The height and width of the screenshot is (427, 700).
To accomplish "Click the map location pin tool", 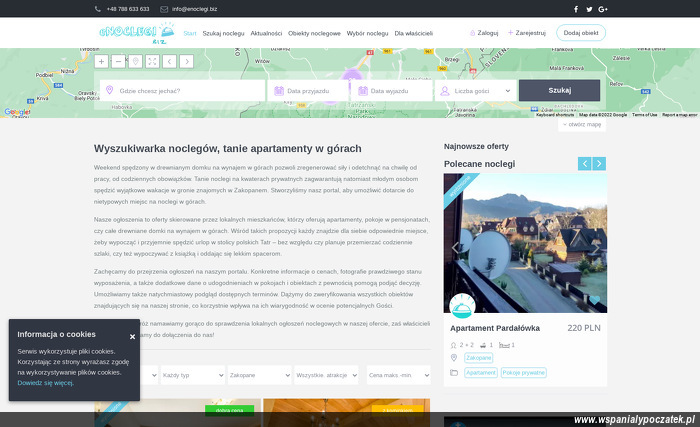I will pyautogui.click(x=135, y=61).
